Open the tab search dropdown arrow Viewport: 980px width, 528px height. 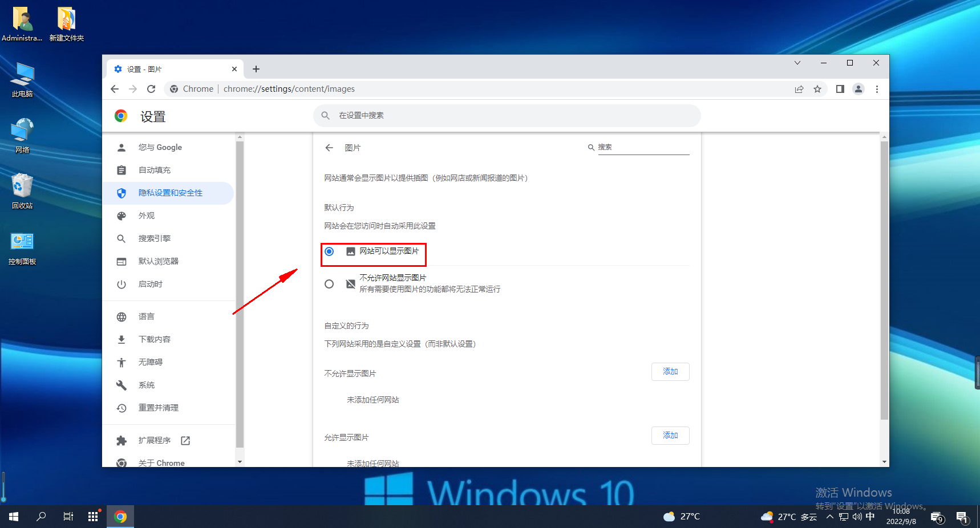point(797,63)
